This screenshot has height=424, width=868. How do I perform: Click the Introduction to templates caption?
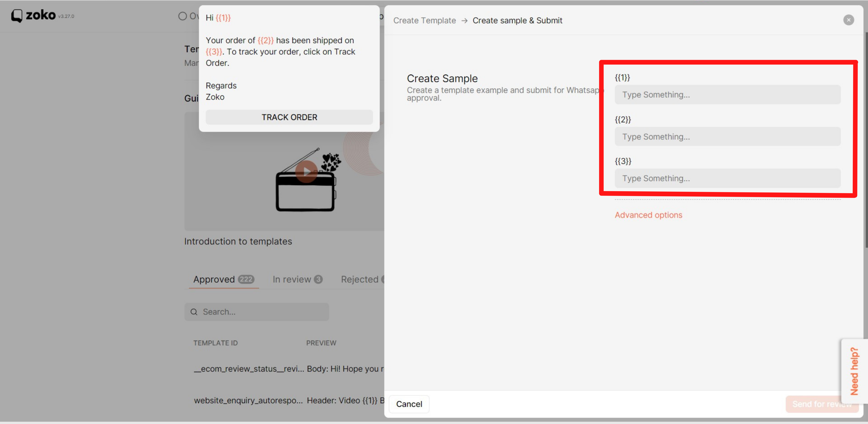238,241
